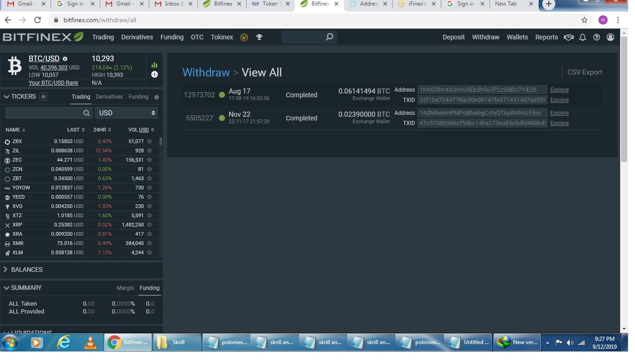635x364 pixels.
Task: Open the yellow pulse icon beside Tokinex
Action: pos(244,38)
